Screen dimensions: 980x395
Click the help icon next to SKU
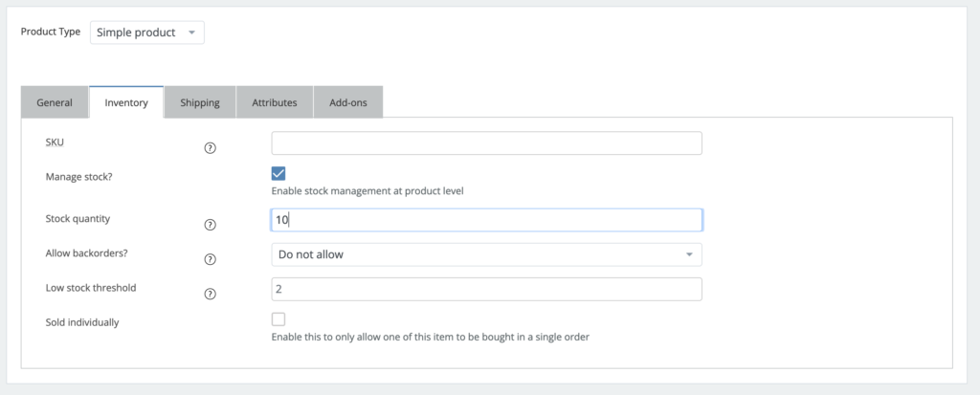211,147
